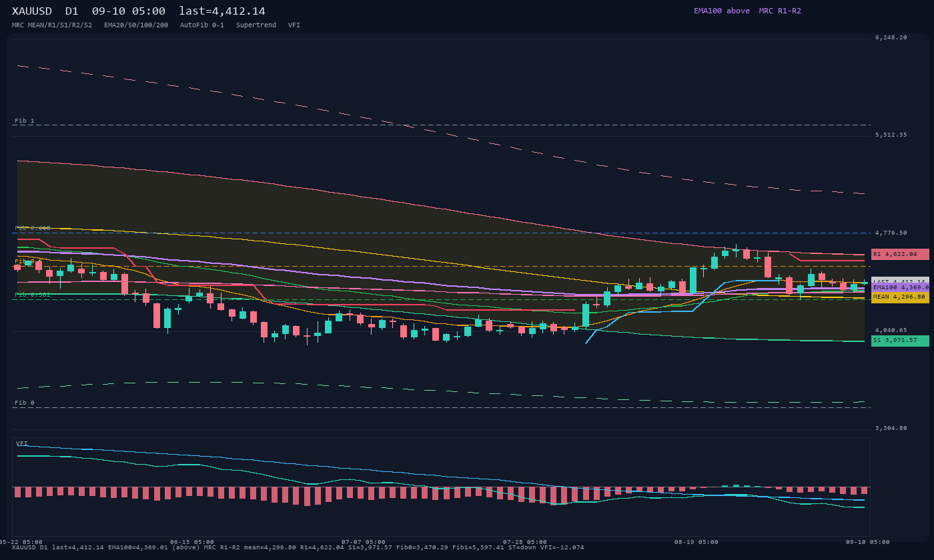Click the 08-19 05:00 date axis label
Viewport: 934px width, 560px height.
click(696, 542)
